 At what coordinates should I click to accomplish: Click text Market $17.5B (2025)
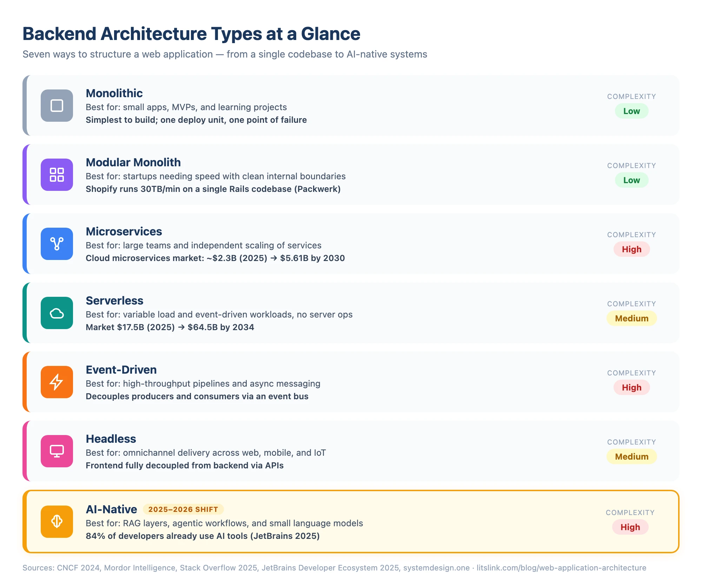click(x=170, y=327)
